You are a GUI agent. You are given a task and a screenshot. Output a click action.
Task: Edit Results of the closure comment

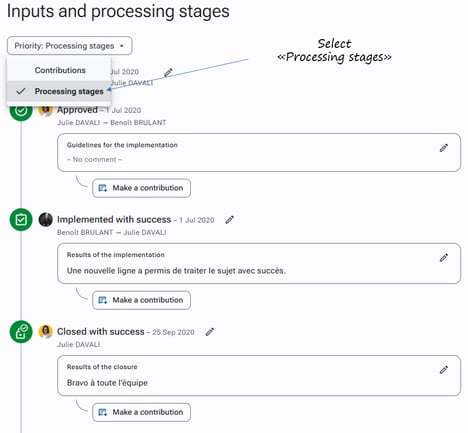[x=444, y=369]
